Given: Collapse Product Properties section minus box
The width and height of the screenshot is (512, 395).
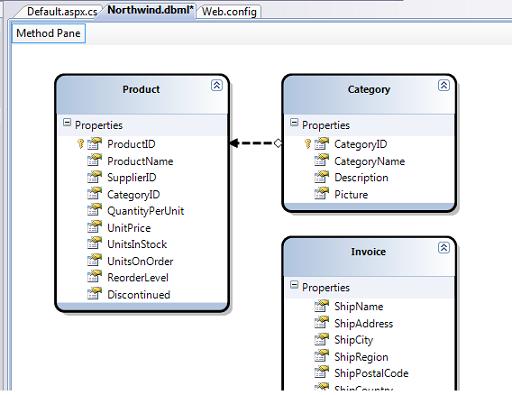Looking at the screenshot, I should coord(67,122).
